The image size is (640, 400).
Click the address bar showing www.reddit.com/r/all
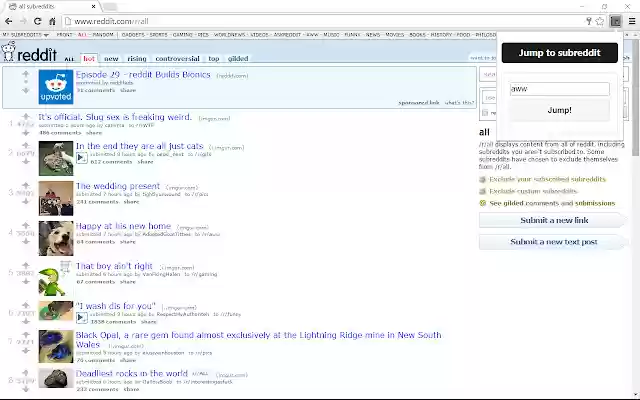tap(322, 21)
